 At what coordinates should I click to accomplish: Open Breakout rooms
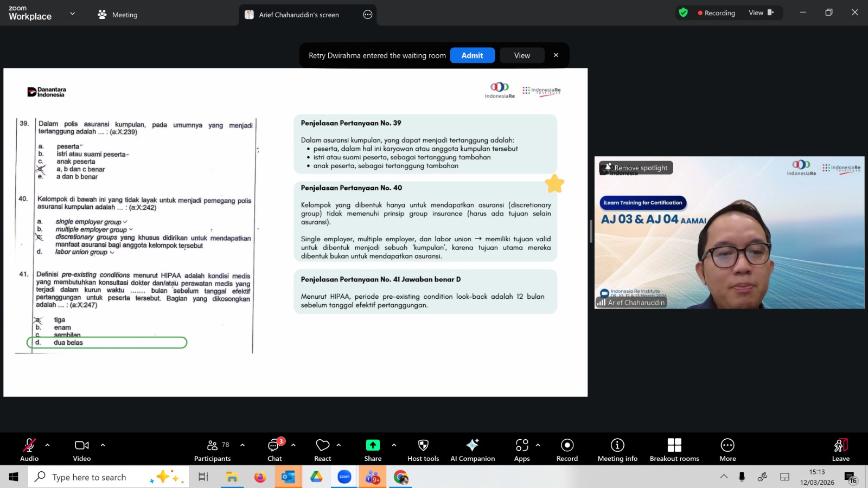674,450
